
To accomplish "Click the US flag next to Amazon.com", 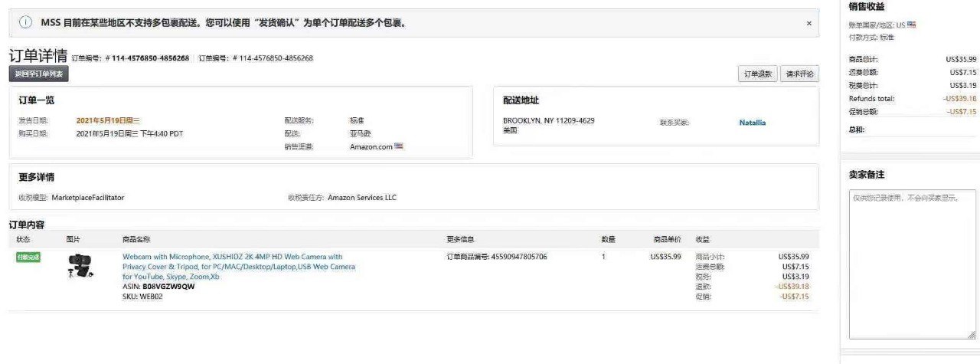I will (x=398, y=146).
